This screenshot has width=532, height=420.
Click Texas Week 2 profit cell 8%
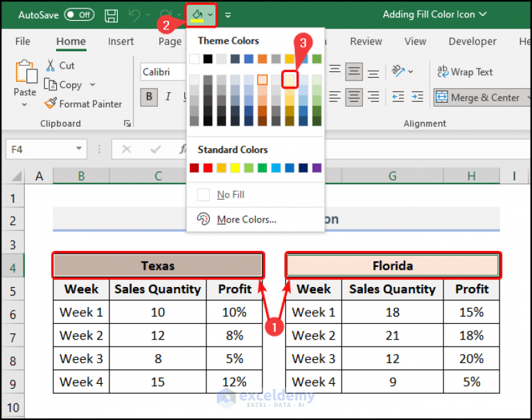point(234,335)
